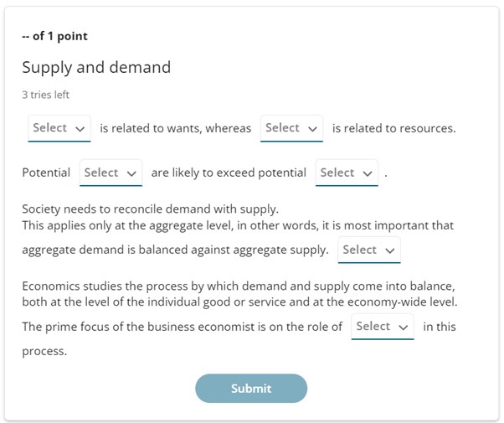Click the "aggregate demand is balanced" sentence
This screenshot has width=504, height=423.
pyautogui.click(x=174, y=250)
